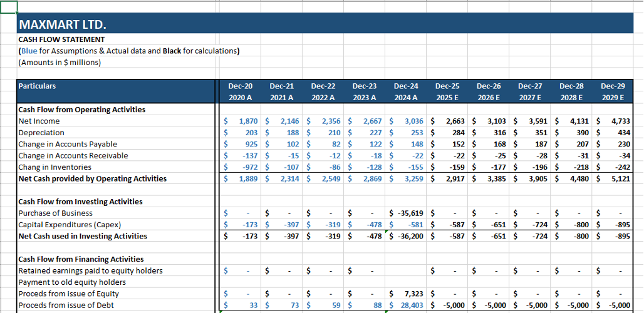Viewport: 644px width, 313px height.
Task: Select the MAXMART LTD. title cell
Action: [63, 26]
